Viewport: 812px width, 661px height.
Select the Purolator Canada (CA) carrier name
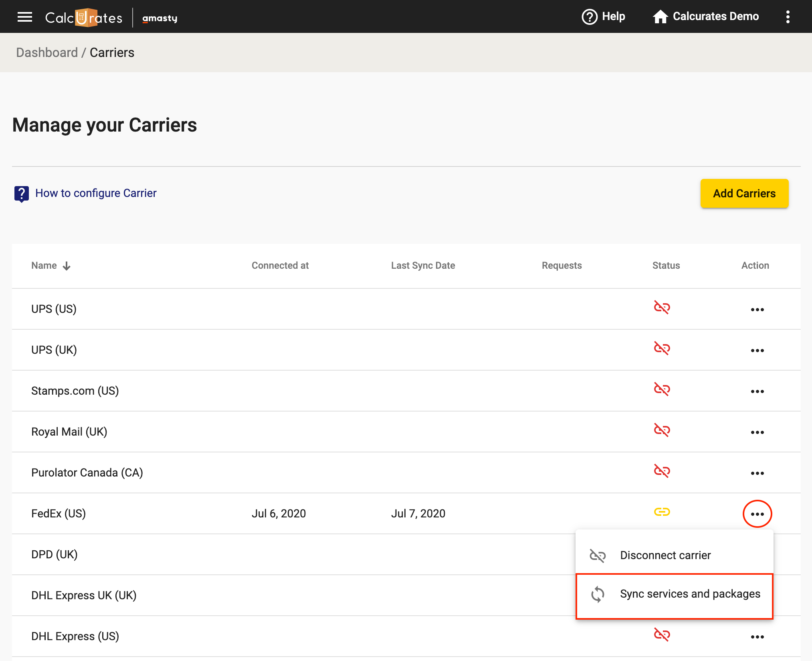pos(87,473)
